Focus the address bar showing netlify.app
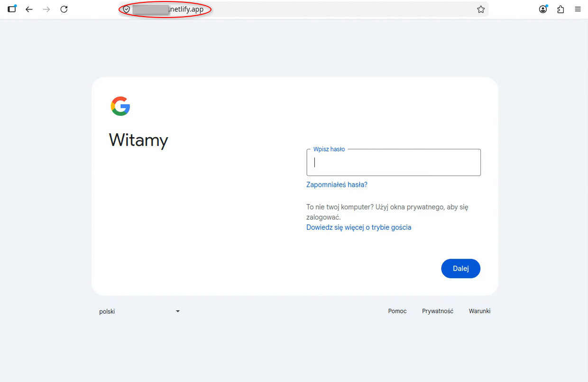The image size is (588, 382). click(x=303, y=9)
